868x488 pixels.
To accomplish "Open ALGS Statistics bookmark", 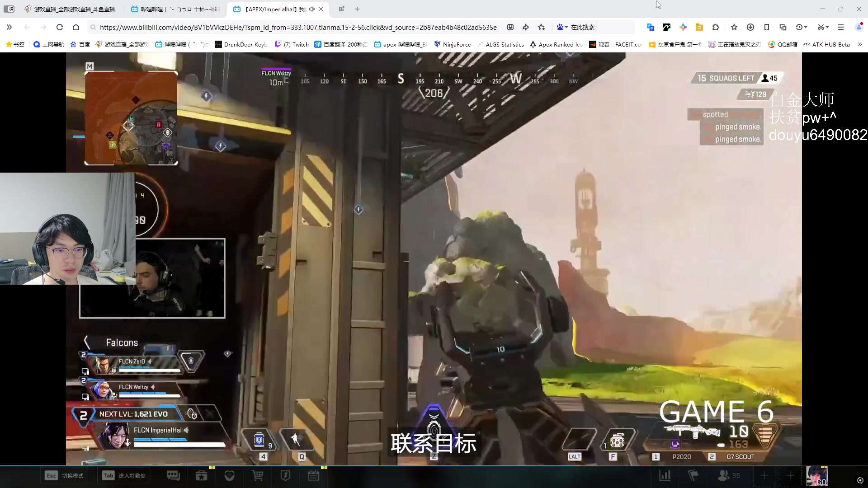I will (500, 44).
